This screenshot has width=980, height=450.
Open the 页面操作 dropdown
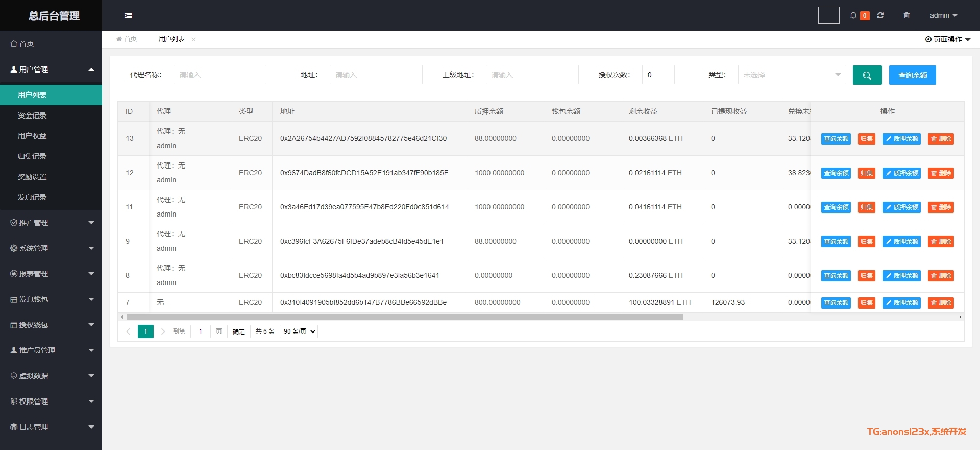click(x=948, y=39)
